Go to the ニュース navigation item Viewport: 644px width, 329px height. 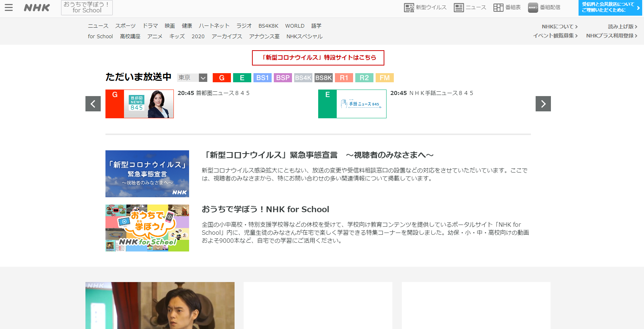point(98,26)
